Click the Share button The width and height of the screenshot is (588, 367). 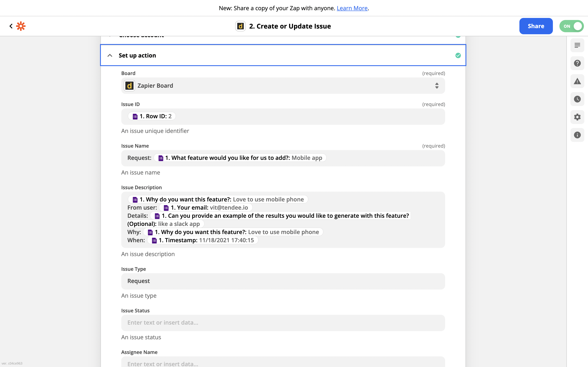536,26
